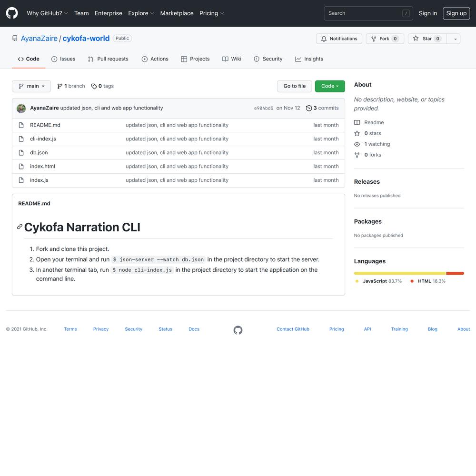Open the Pull requests tab

coord(108,59)
